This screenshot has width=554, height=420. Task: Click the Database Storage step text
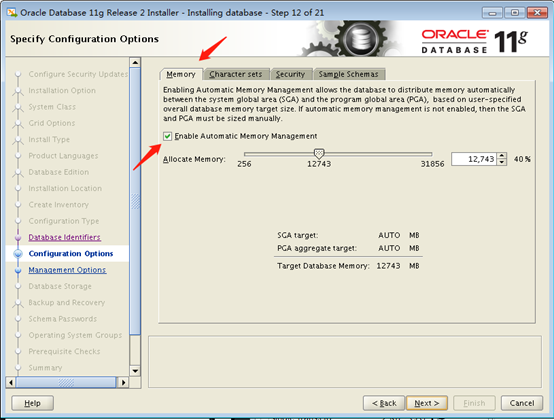coord(60,286)
